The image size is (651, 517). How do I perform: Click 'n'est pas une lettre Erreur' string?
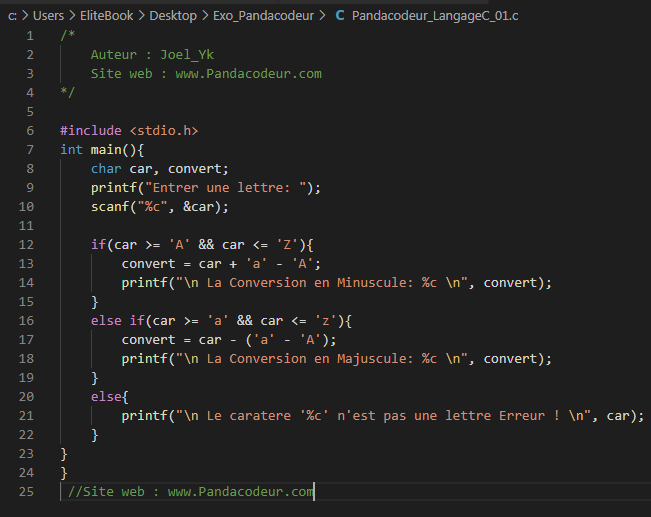coord(441,416)
